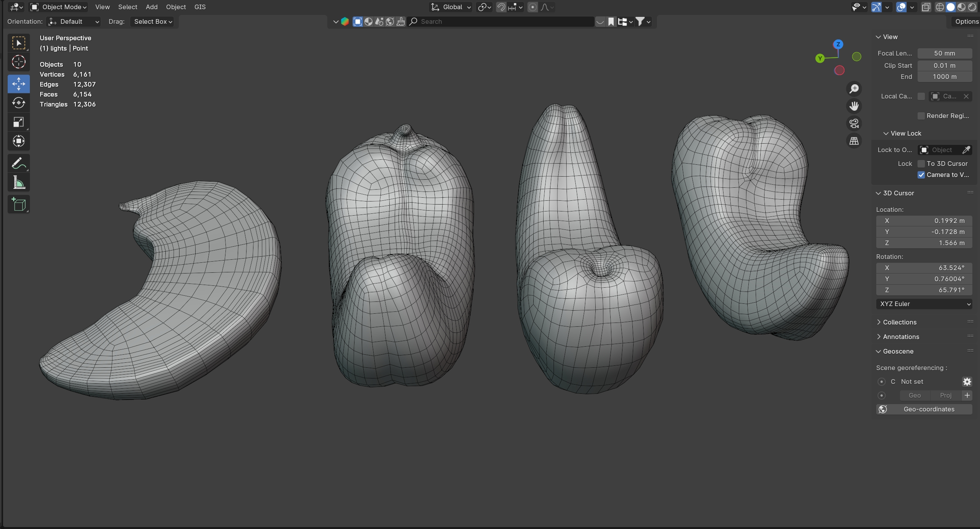This screenshot has height=529, width=980.
Task: Open the Object Mode dropdown
Action: (59, 7)
